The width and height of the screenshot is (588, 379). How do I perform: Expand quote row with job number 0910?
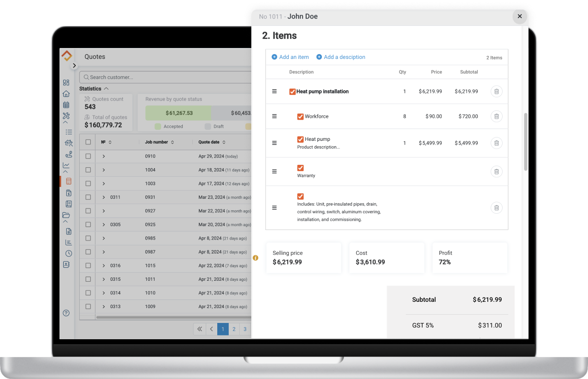103,156
